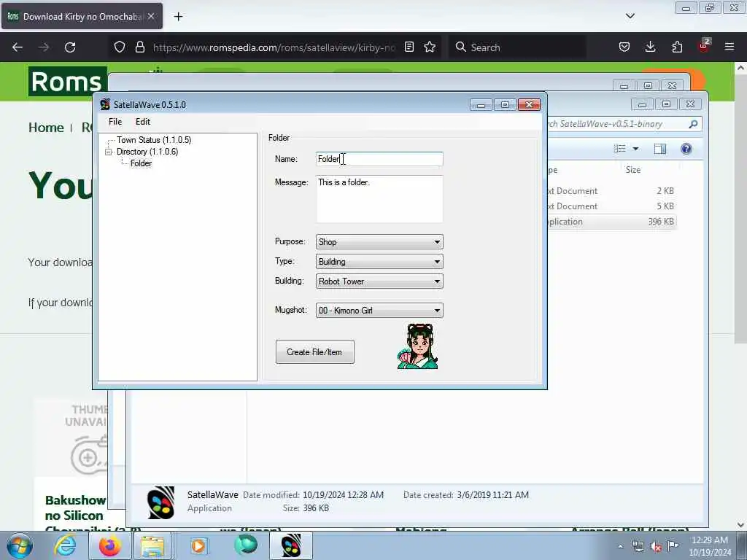
Task: Switch to Firefox from taskbar
Action: click(x=110, y=545)
